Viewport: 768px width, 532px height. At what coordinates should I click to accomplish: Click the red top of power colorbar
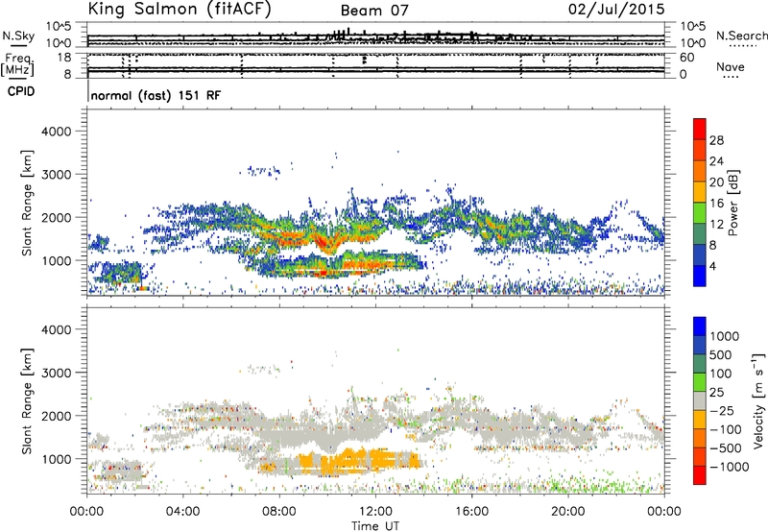700,129
